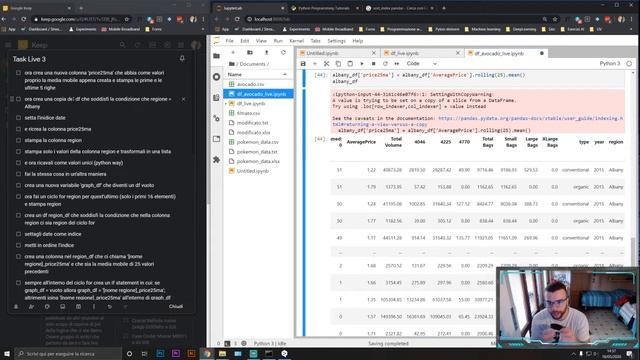640x360 pixels.
Task: Click New Launcher plus in file browser
Action: 233,53
